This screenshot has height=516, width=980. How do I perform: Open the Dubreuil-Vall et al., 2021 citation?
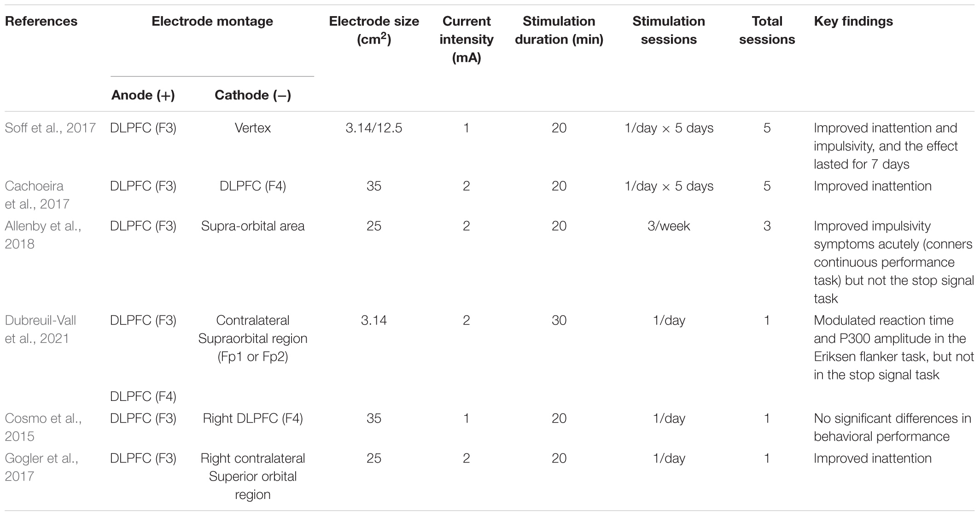coord(41,329)
